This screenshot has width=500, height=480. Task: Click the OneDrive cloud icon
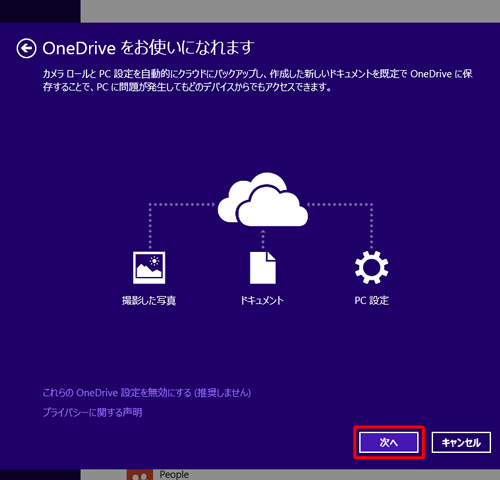tap(263, 199)
